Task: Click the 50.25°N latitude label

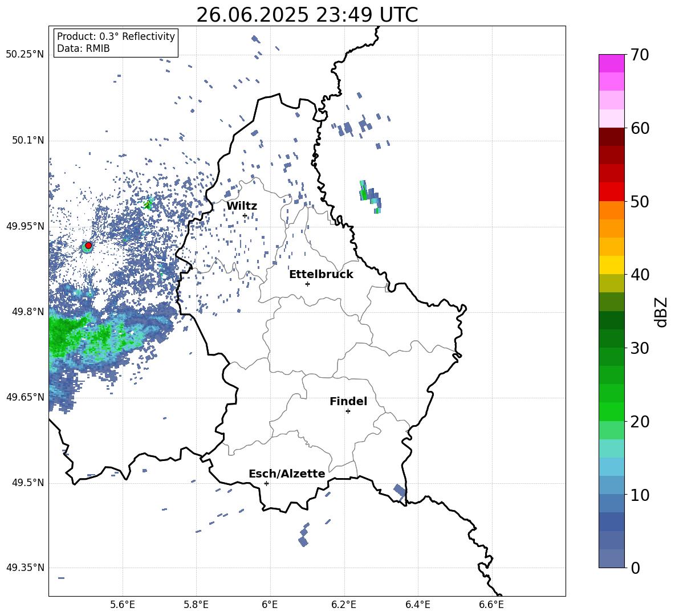Action: [25, 55]
